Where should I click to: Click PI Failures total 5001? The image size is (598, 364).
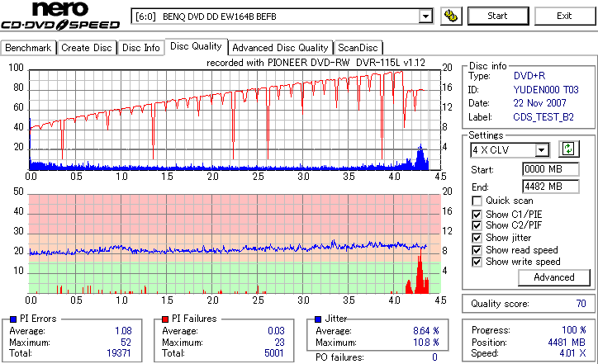coord(274,353)
